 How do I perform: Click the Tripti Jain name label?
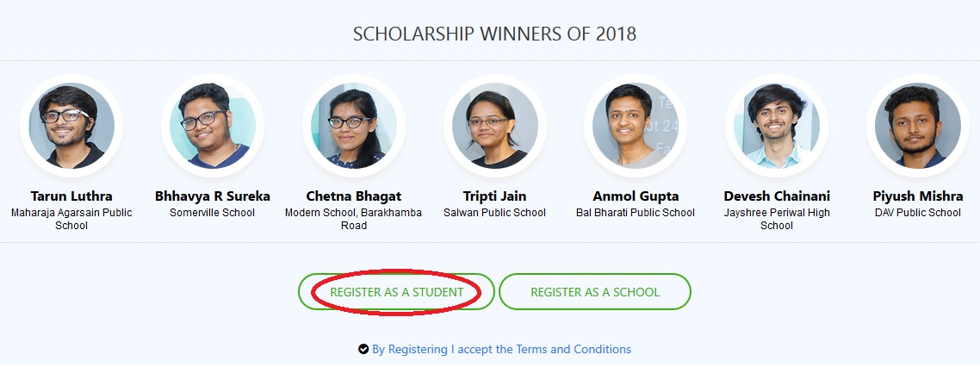coord(495,196)
